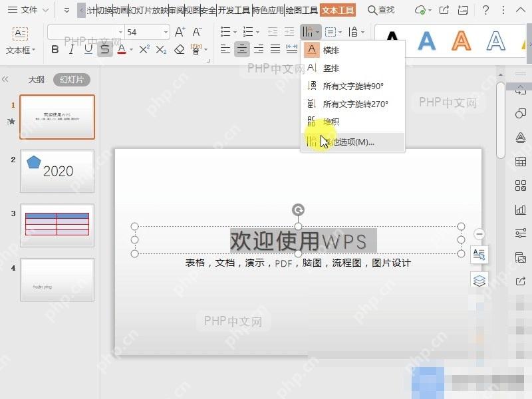This screenshot has height=399, width=532.
Task: Decrease font size
Action: 197,32
